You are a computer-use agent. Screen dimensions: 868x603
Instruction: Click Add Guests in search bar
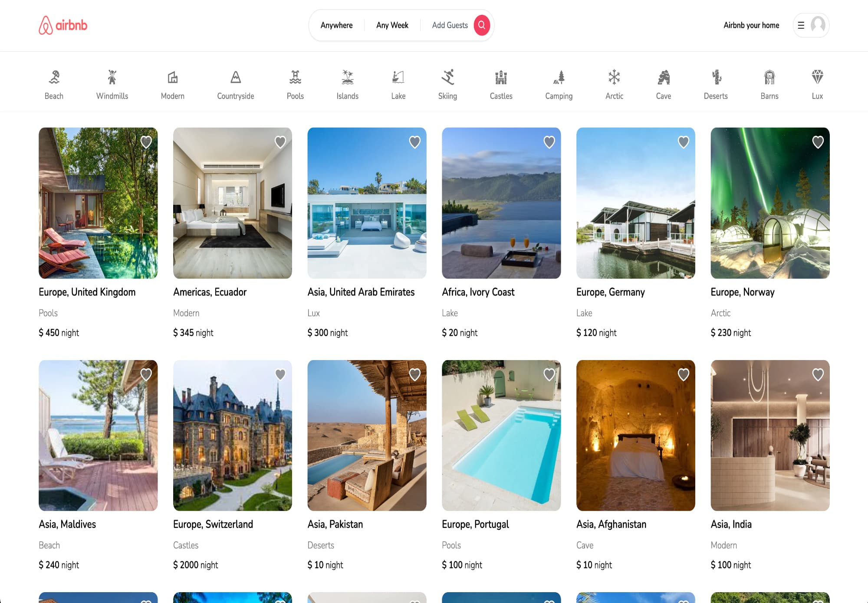click(x=450, y=25)
